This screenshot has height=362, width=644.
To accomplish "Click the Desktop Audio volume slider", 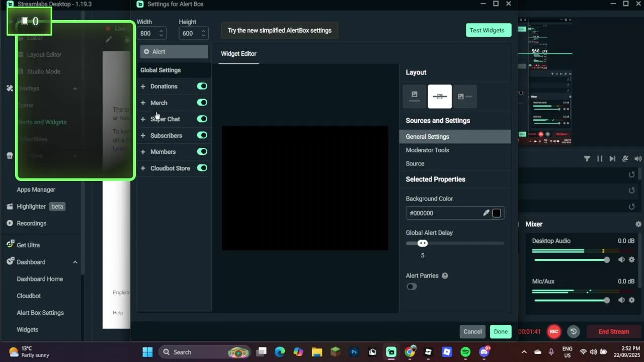I will pos(572,260).
